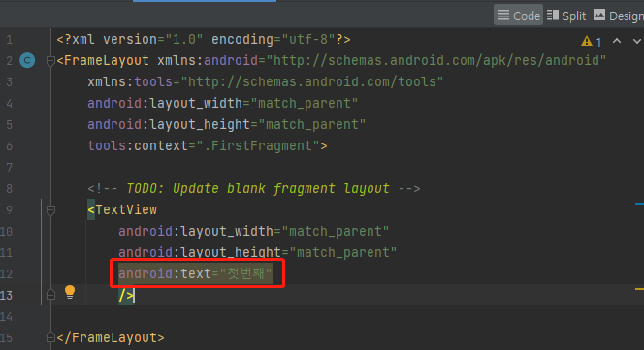Click the xml version declaration line

click(204, 40)
